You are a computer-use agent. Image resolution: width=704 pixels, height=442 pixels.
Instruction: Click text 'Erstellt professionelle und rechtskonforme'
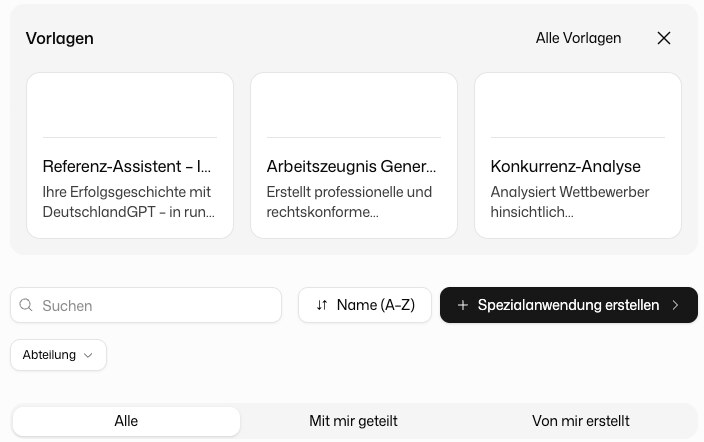349,202
